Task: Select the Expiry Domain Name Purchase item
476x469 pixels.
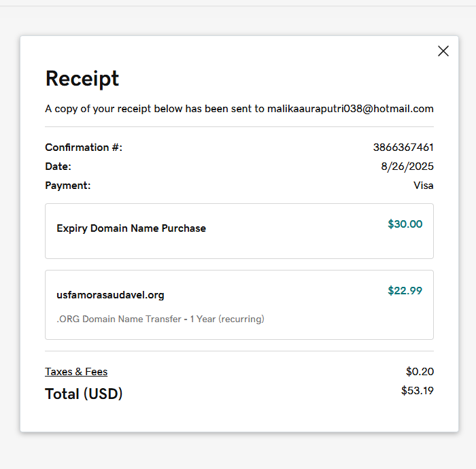Action: click(x=131, y=228)
